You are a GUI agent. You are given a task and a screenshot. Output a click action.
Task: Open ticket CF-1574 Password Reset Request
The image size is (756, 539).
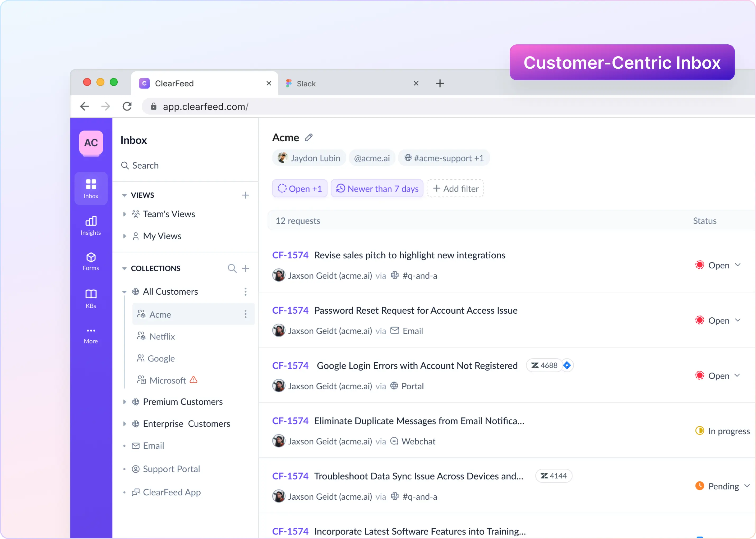(x=416, y=310)
